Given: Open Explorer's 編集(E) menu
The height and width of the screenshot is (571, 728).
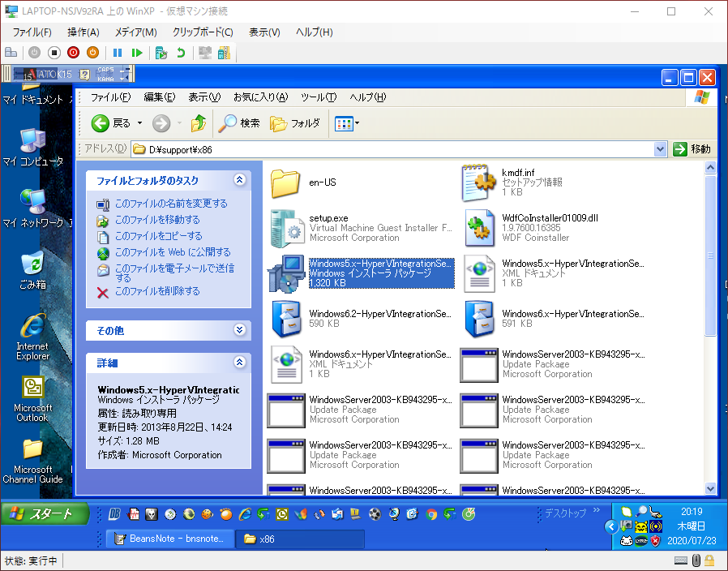Looking at the screenshot, I should coord(159,97).
